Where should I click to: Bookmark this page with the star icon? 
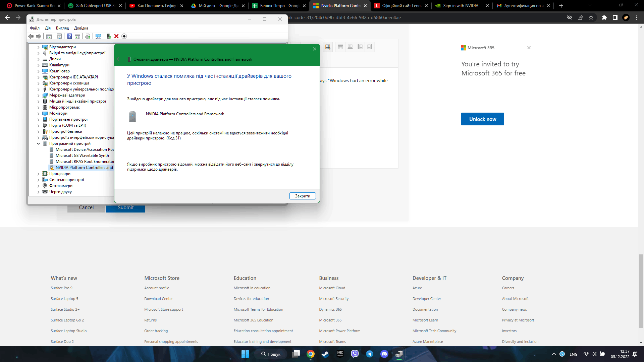[591, 17]
